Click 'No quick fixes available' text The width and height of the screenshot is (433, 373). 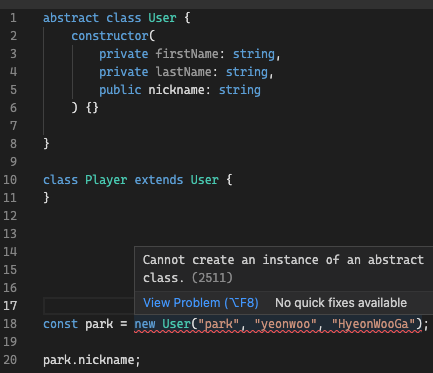tap(341, 303)
